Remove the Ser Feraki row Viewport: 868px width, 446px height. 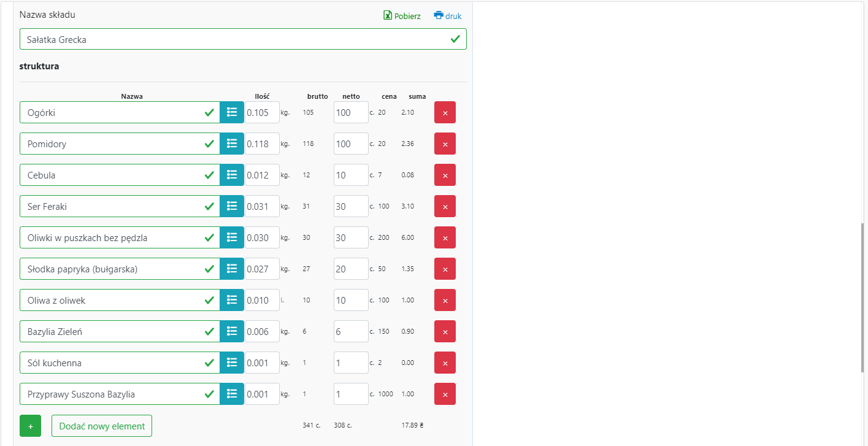(445, 207)
